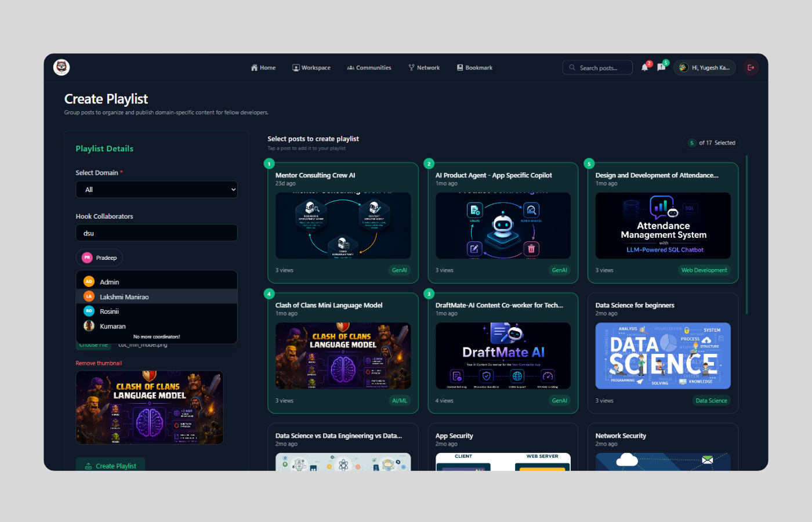The image size is (812, 522).
Task: Click the Pradeep chip avatar
Action: tap(87, 258)
